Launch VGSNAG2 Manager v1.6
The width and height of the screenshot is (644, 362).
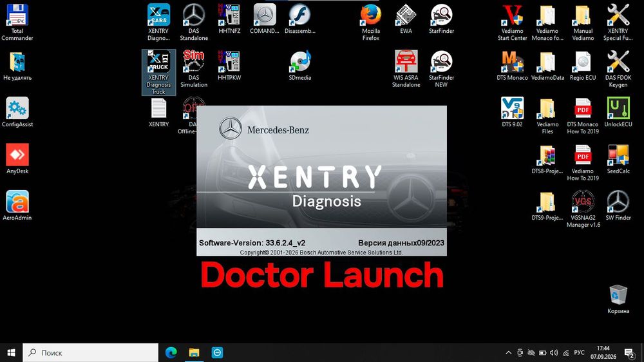point(583,209)
